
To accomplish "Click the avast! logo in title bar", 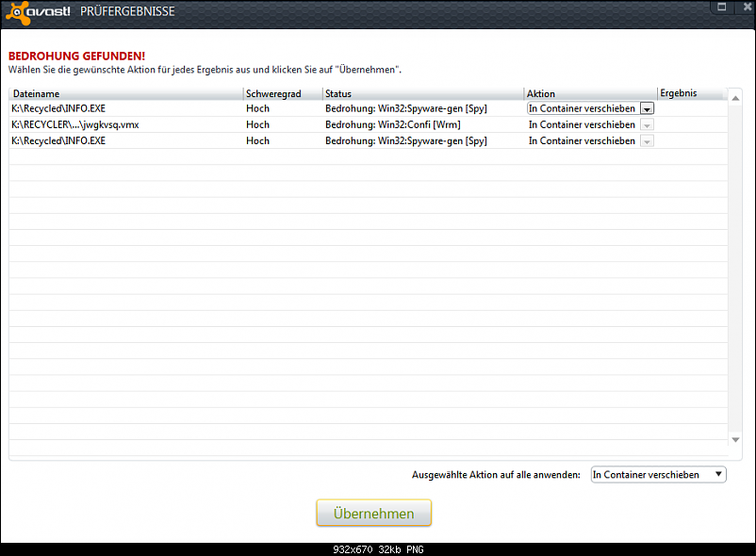I will (42, 11).
